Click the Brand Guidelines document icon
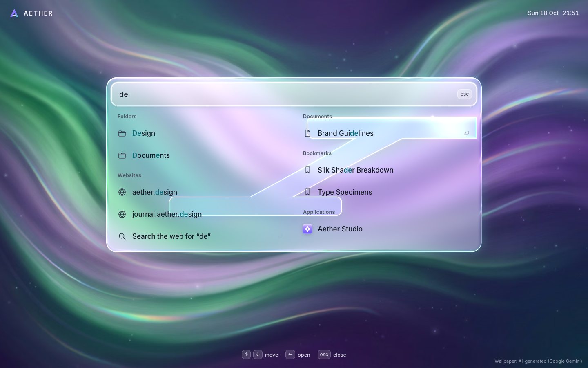 pos(307,133)
